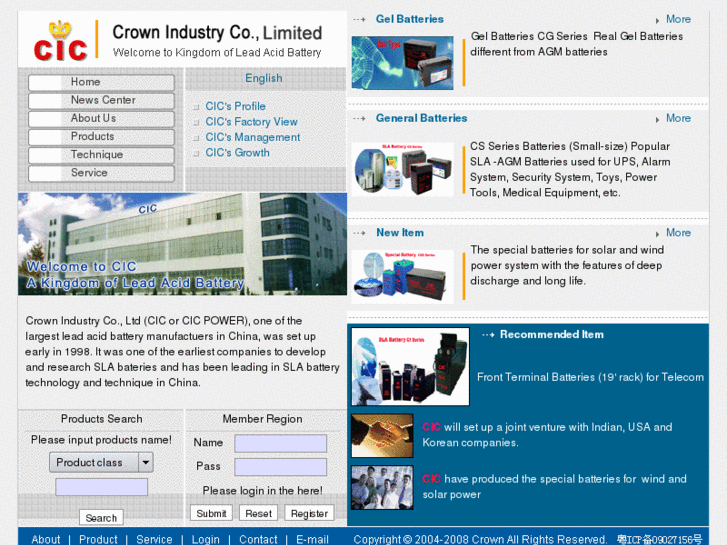Open News Center in the navigation menu
This screenshot has width=727, height=545.
[x=101, y=100]
